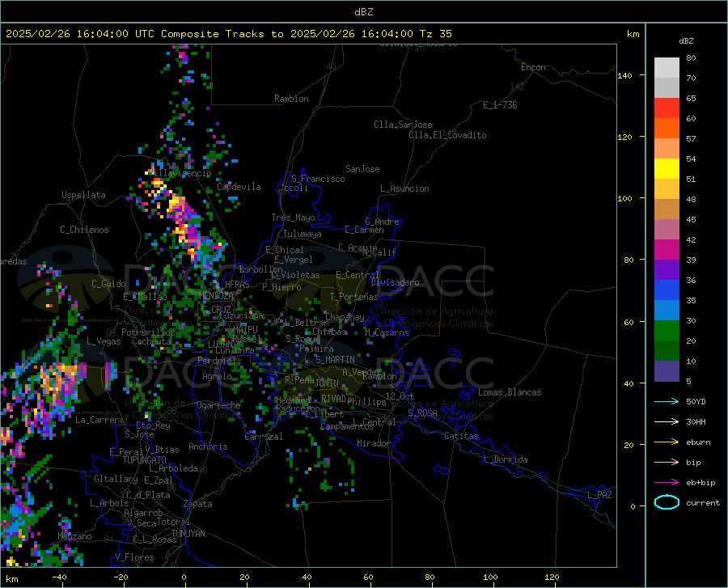Click the '100' km tick on vertical axis
Image resolution: width=728 pixels, height=588 pixels.
tap(624, 198)
